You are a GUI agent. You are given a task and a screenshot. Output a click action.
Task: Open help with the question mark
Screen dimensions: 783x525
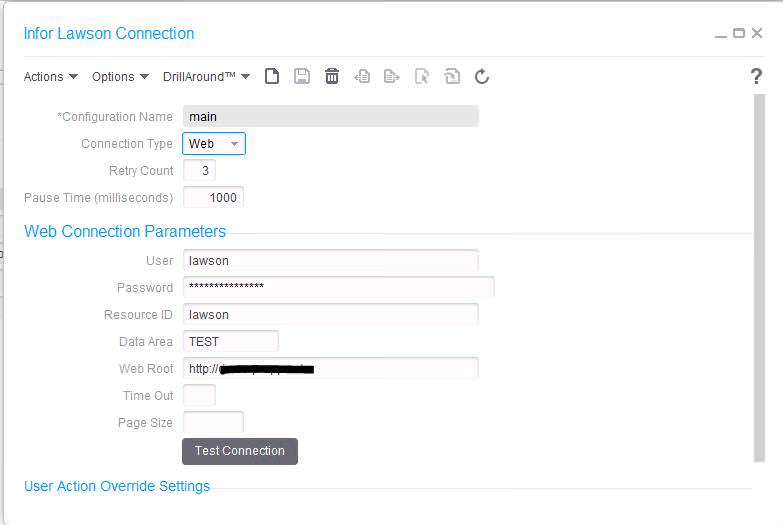point(756,76)
